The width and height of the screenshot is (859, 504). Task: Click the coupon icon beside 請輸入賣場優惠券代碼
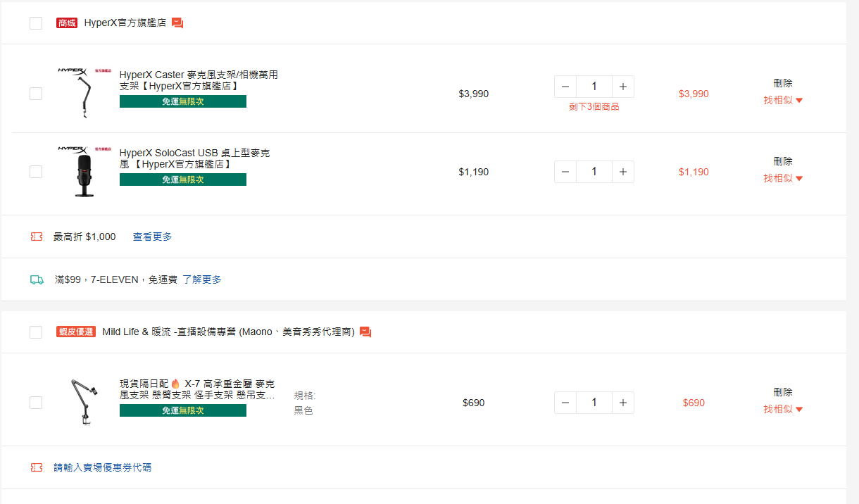pyautogui.click(x=37, y=467)
